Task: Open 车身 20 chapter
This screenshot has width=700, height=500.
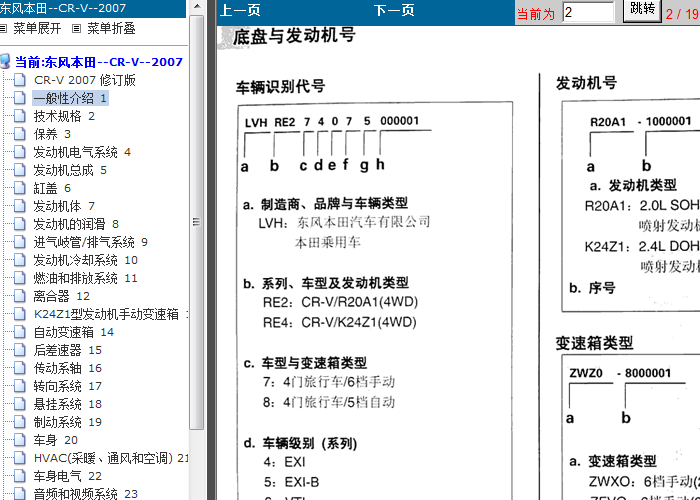Action: click(56, 440)
